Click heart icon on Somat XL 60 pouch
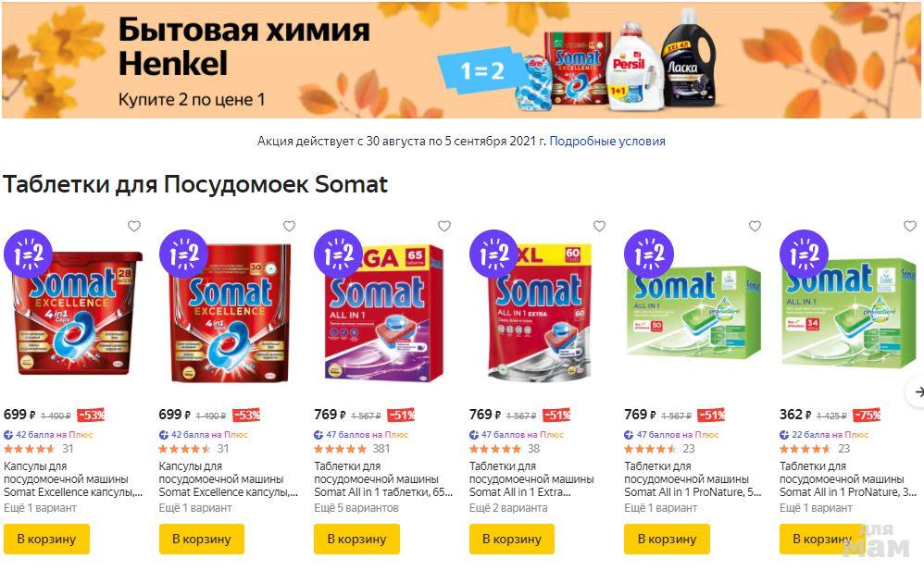The width and height of the screenshot is (924, 571). 599,226
